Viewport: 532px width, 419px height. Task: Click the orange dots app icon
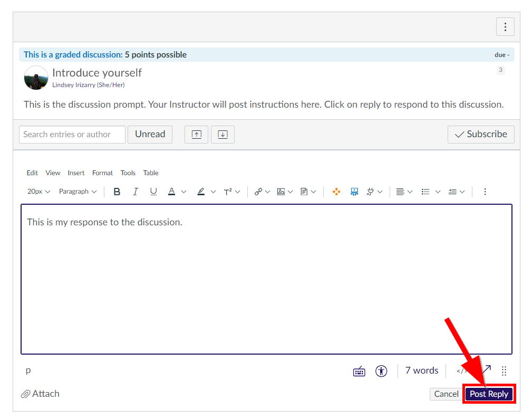336,192
